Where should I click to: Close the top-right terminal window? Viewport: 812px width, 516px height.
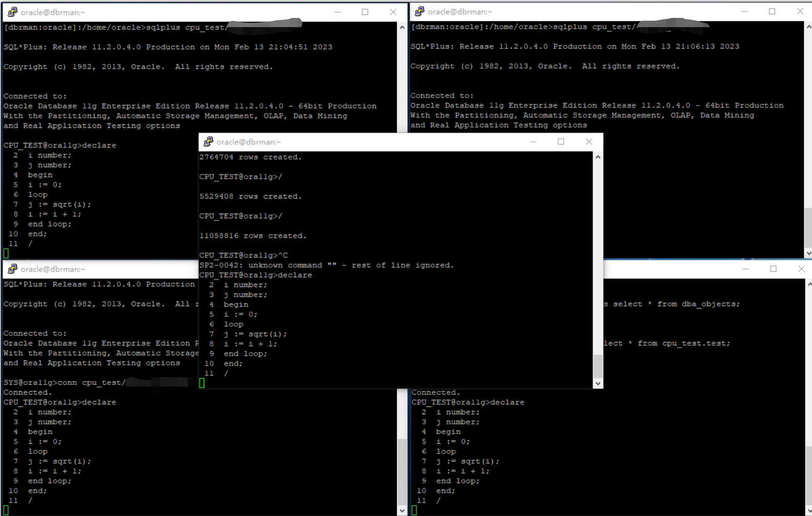[800, 11]
